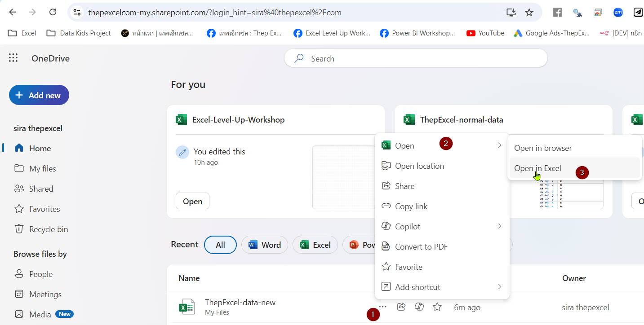644x325 pixels.
Task: Open the app launcher waffle icon
Action: tap(13, 57)
